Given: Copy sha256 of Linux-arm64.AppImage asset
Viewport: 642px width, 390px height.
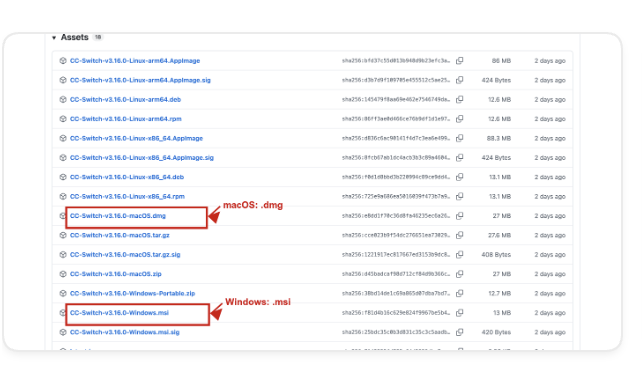Looking at the screenshot, I should point(460,61).
